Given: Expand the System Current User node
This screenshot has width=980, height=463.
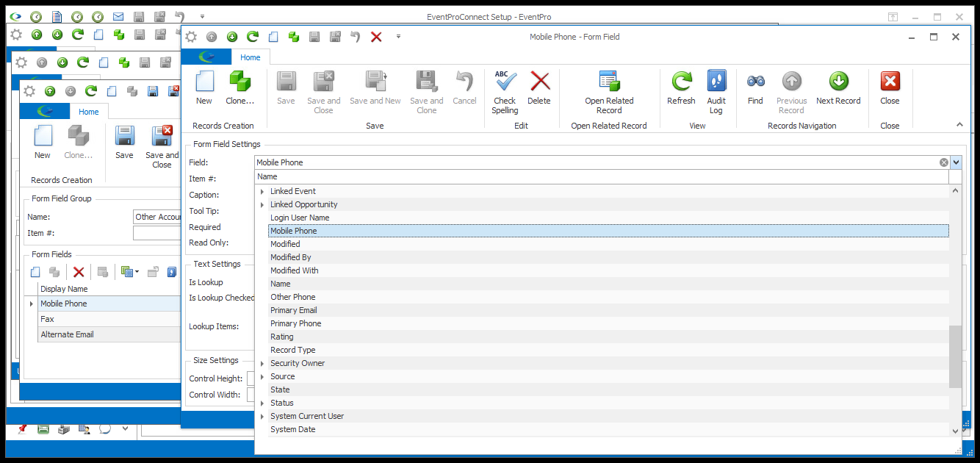Looking at the screenshot, I should [x=262, y=417].
